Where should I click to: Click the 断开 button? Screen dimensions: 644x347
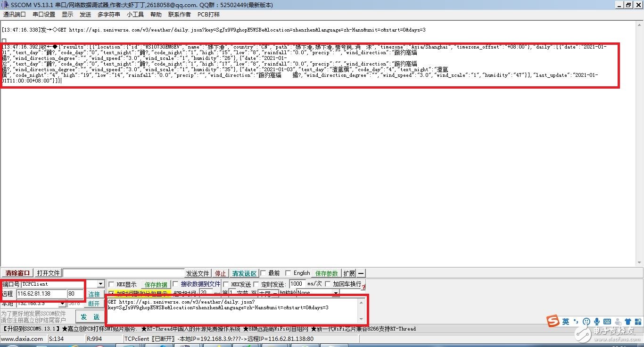point(94,304)
